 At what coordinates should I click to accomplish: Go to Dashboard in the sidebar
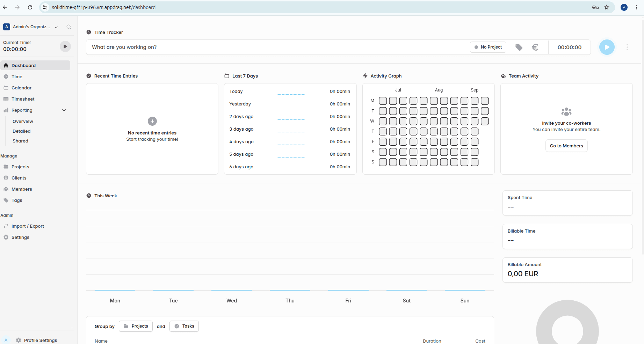coord(36,65)
